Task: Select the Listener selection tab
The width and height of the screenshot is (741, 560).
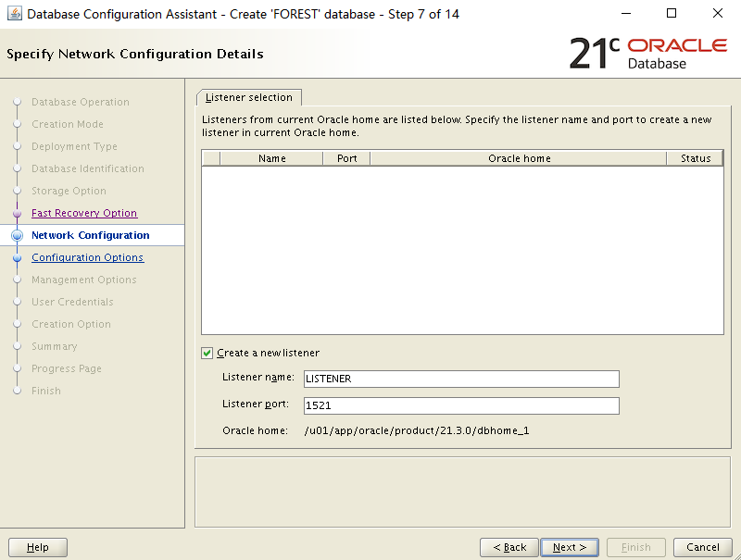Action: tap(249, 97)
